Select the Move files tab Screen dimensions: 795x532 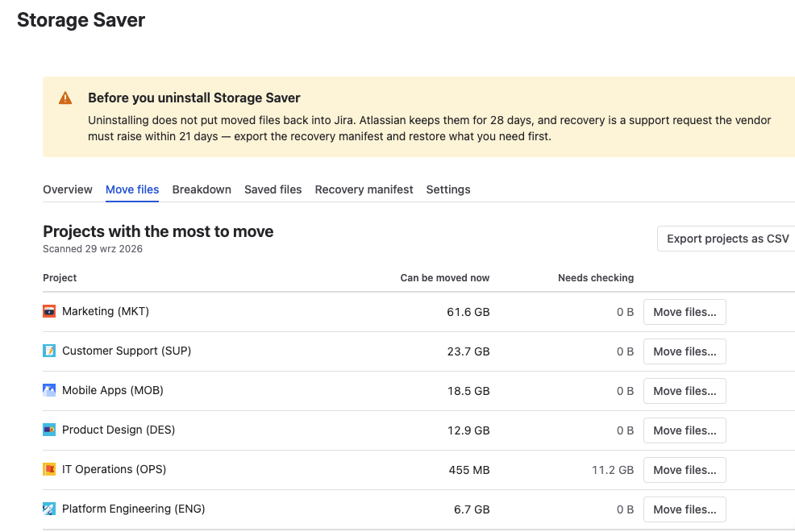pyautogui.click(x=132, y=189)
